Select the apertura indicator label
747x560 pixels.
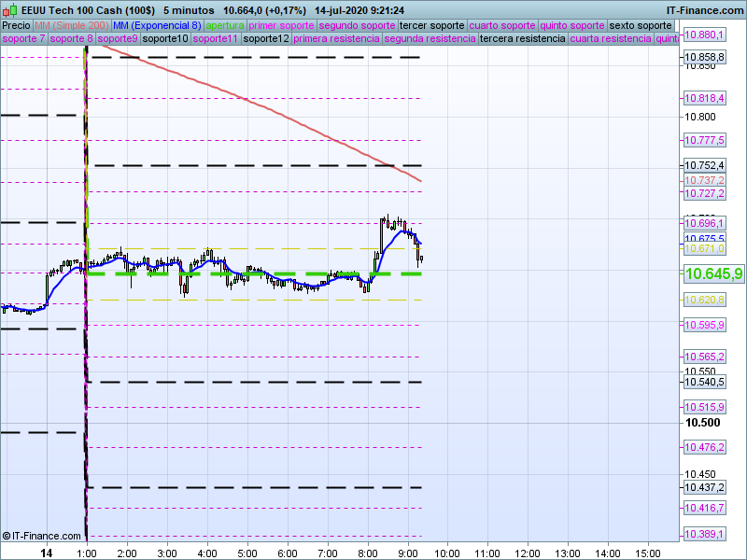coord(226,25)
